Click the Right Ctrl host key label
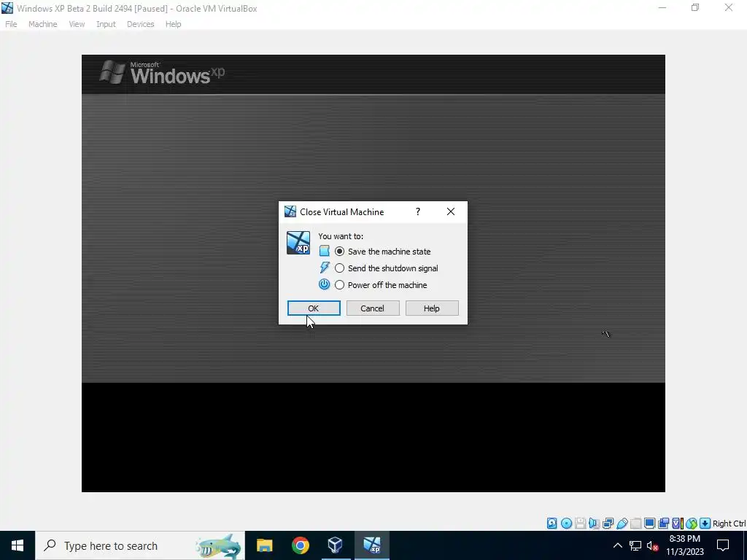Viewport: 747px width, 560px height. pos(729,524)
